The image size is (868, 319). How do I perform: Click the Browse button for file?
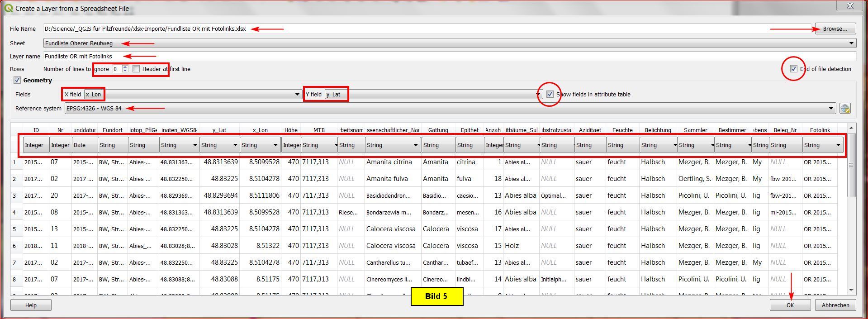(835, 29)
